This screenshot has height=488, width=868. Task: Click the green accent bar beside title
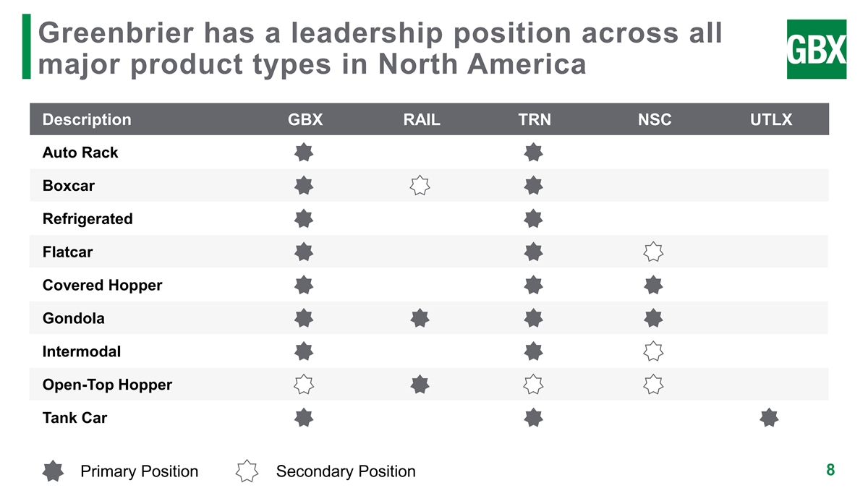click(x=27, y=46)
